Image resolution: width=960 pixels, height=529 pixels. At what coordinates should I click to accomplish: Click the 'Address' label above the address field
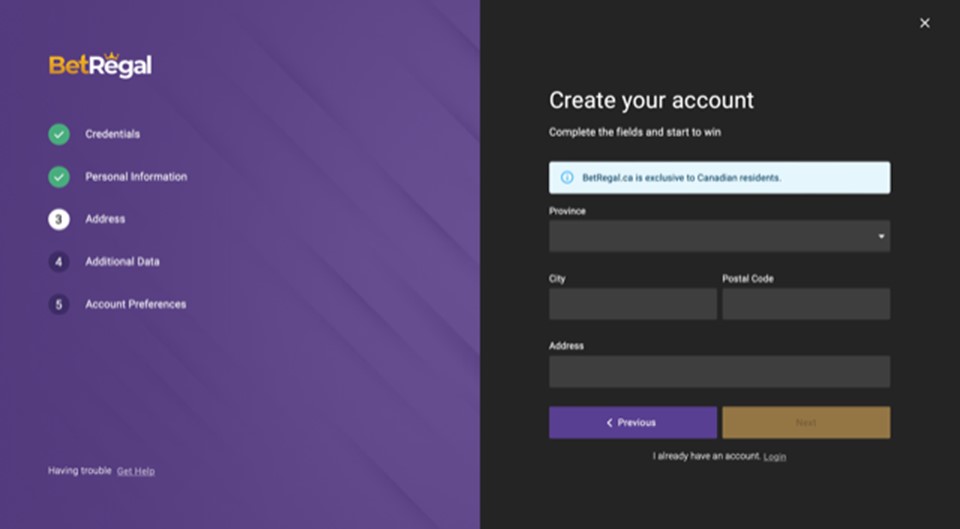pyautogui.click(x=566, y=346)
